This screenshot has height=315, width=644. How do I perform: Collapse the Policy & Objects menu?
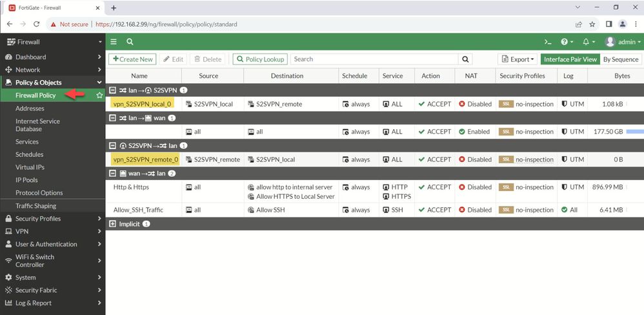[52, 83]
